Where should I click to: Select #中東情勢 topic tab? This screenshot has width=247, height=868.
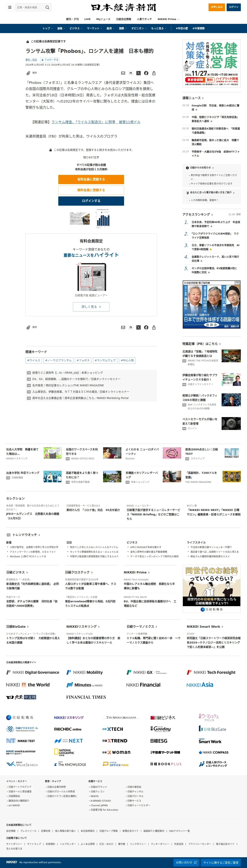pyautogui.click(x=199, y=28)
